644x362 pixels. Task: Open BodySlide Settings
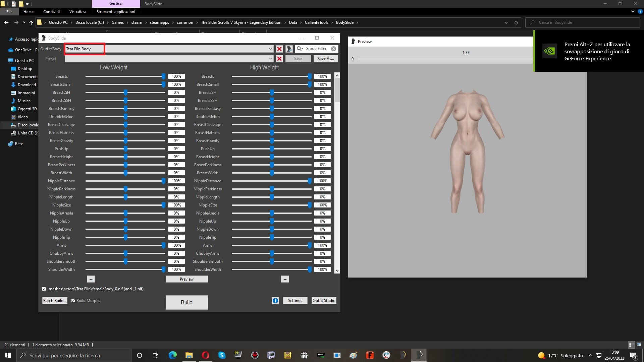tap(295, 301)
